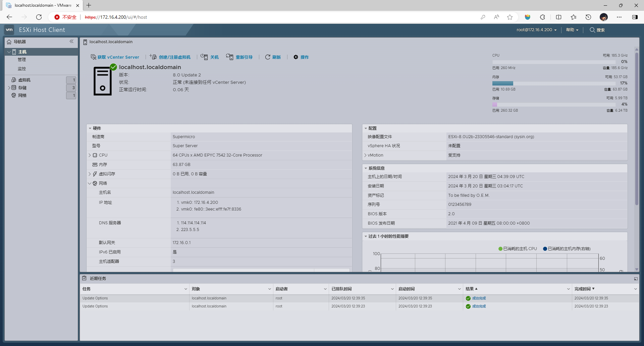Expand the 虚拟闪存 hardware row
This screenshot has width=644, height=346.
90,174
